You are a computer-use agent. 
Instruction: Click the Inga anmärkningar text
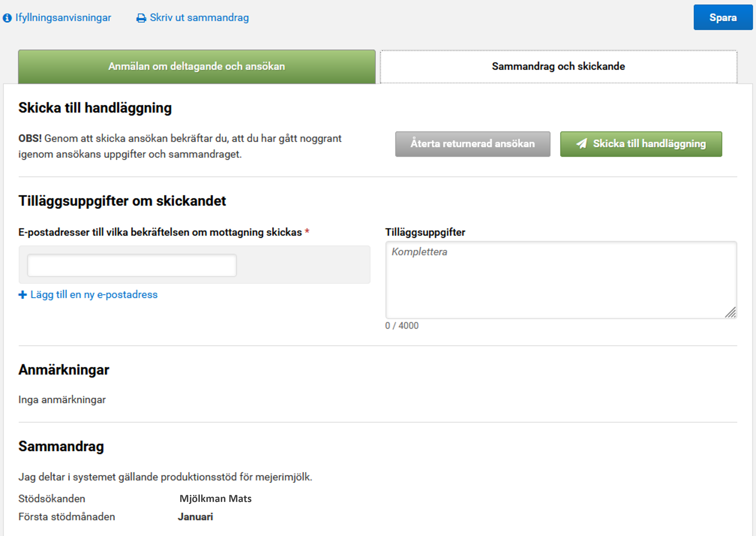[x=62, y=400]
